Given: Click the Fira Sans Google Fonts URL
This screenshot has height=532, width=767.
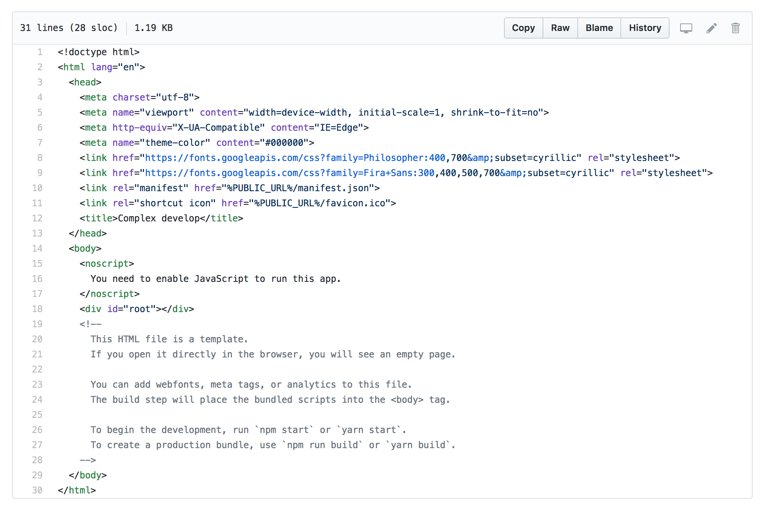Looking at the screenshot, I should [289, 173].
